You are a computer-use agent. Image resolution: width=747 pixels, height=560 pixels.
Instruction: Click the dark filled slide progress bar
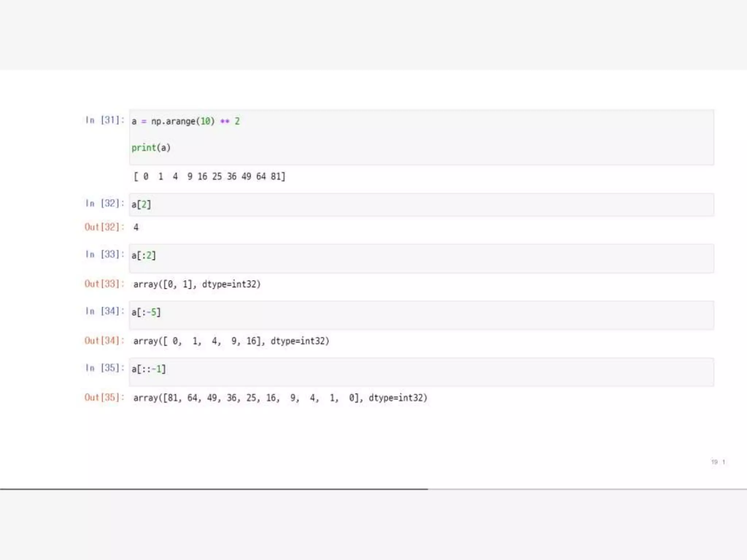pyautogui.click(x=214, y=489)
